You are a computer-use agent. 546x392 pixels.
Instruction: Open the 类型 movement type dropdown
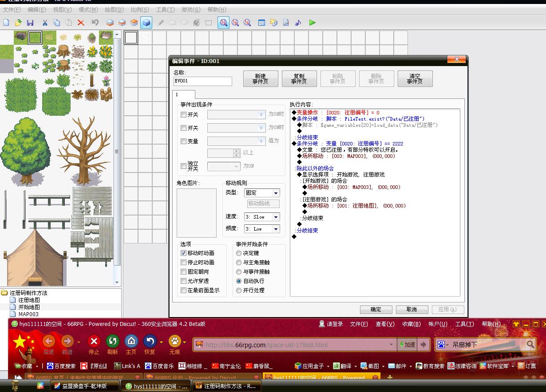coord(276,193)
